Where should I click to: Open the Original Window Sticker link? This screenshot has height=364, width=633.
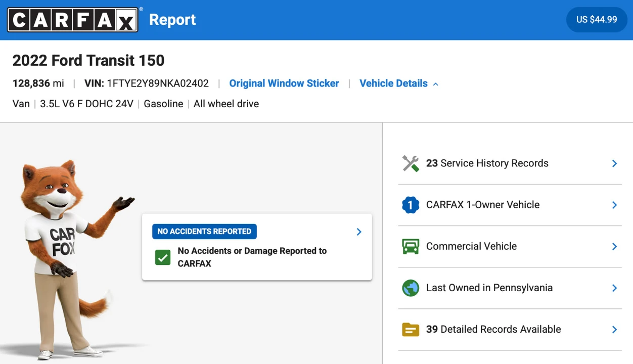click(284, 83)
